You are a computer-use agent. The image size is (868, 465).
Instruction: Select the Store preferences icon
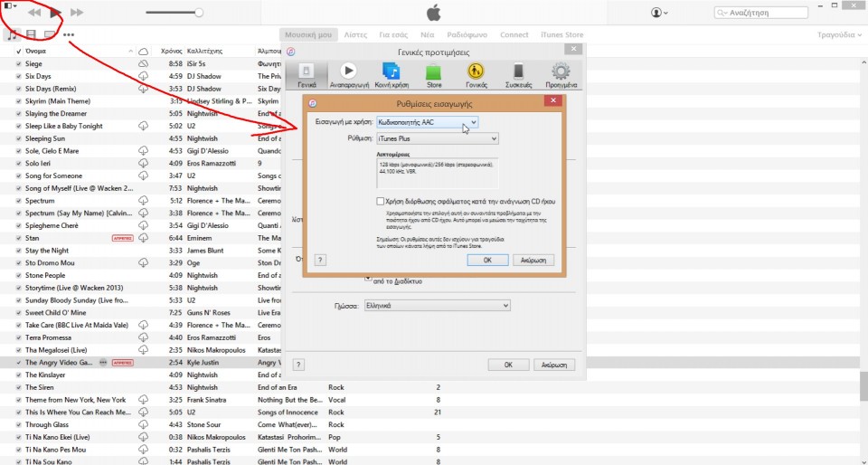434,75
